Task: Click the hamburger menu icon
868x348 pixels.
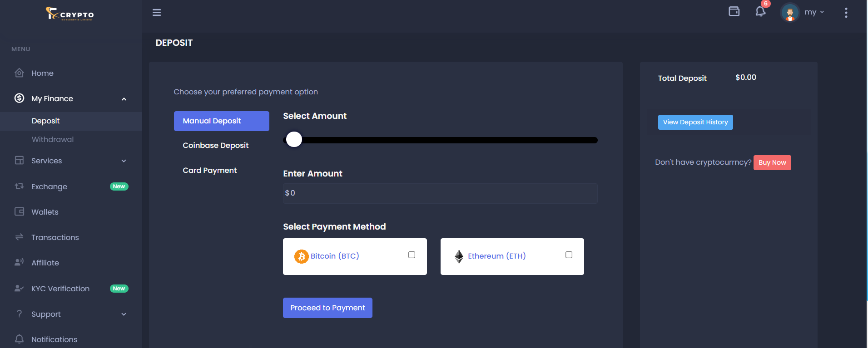Action: click(157, 12)
